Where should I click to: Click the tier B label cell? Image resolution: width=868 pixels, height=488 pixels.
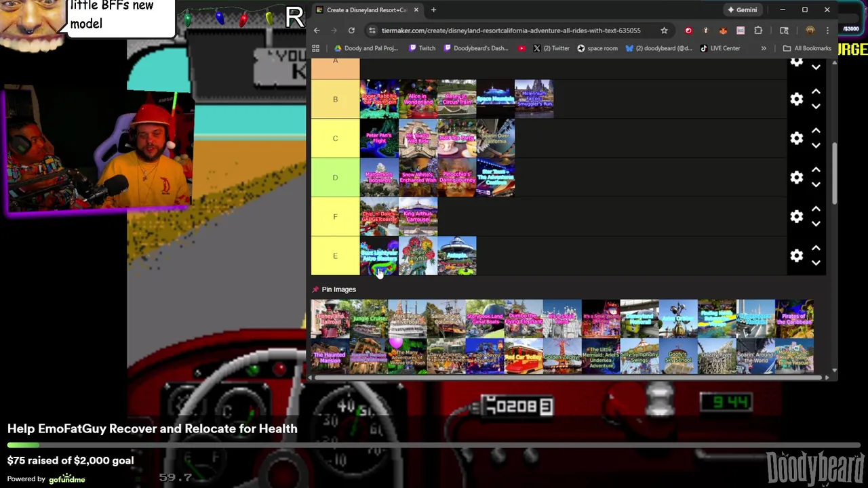pyautogui.click(x=335, y=99)
